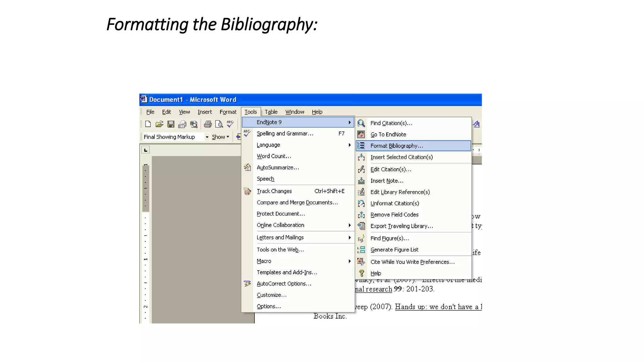
Task: Click the Go To EndNote icon
Action: (361, 134)
